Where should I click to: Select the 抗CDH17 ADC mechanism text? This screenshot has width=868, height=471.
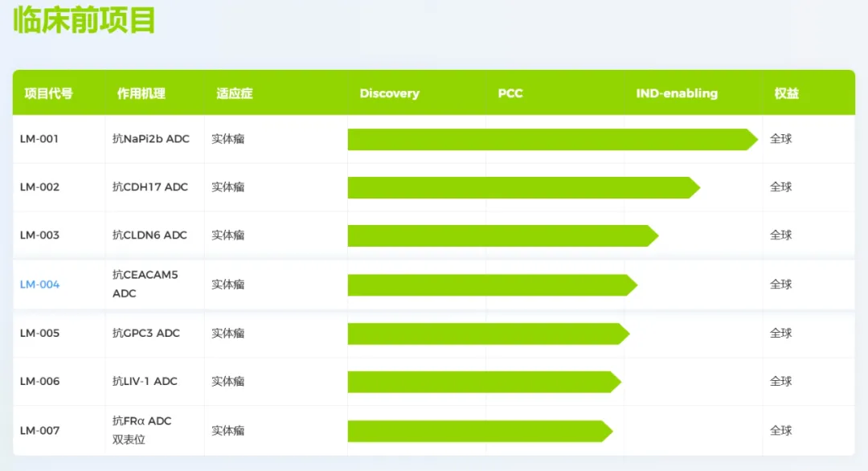tap(150, 187)
